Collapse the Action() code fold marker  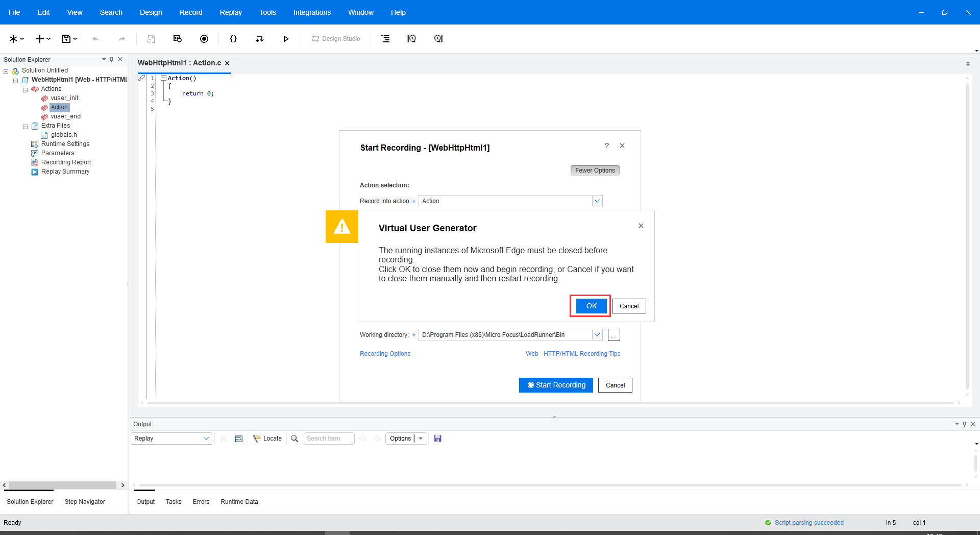(x=163, y=78)
